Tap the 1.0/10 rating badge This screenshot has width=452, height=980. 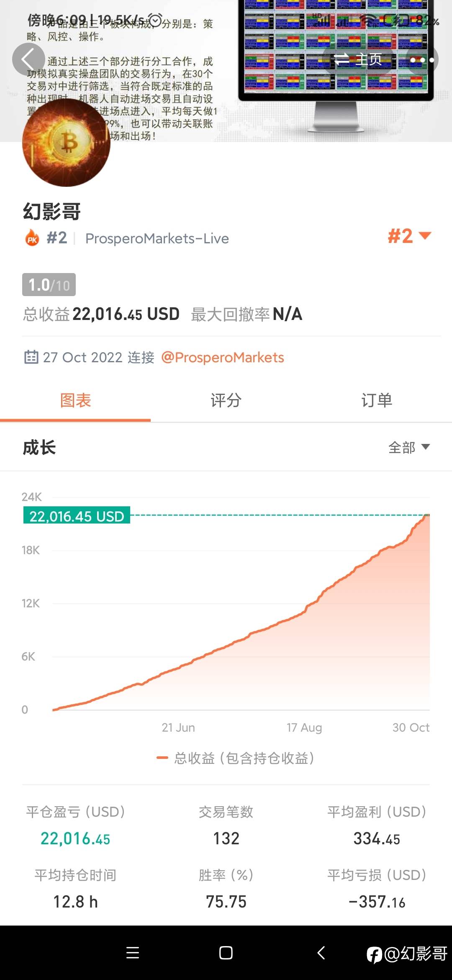pyautogui.click(x=49, y=285)
